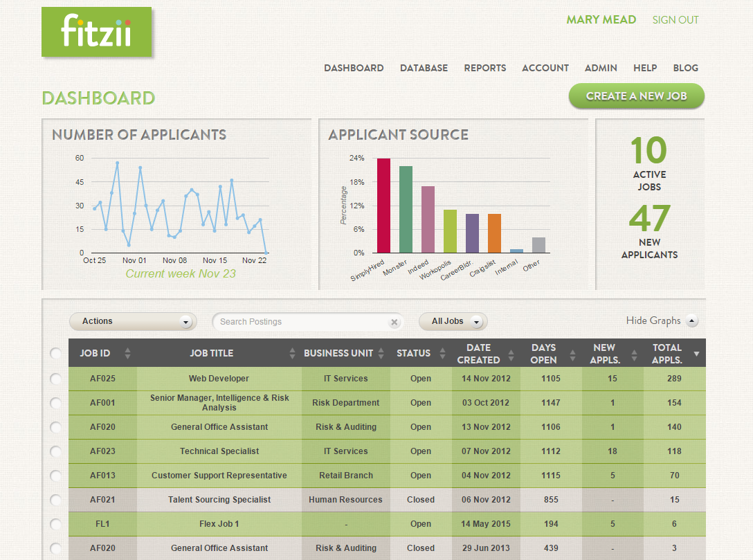This screenshot has height=560, width=753.
Task: Click the green Monster bar
Action: point(406,210)
